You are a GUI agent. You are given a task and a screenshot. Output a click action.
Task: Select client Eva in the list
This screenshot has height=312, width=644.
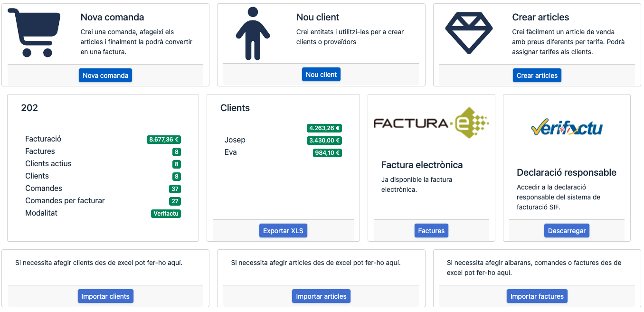[x=231, y=152]
